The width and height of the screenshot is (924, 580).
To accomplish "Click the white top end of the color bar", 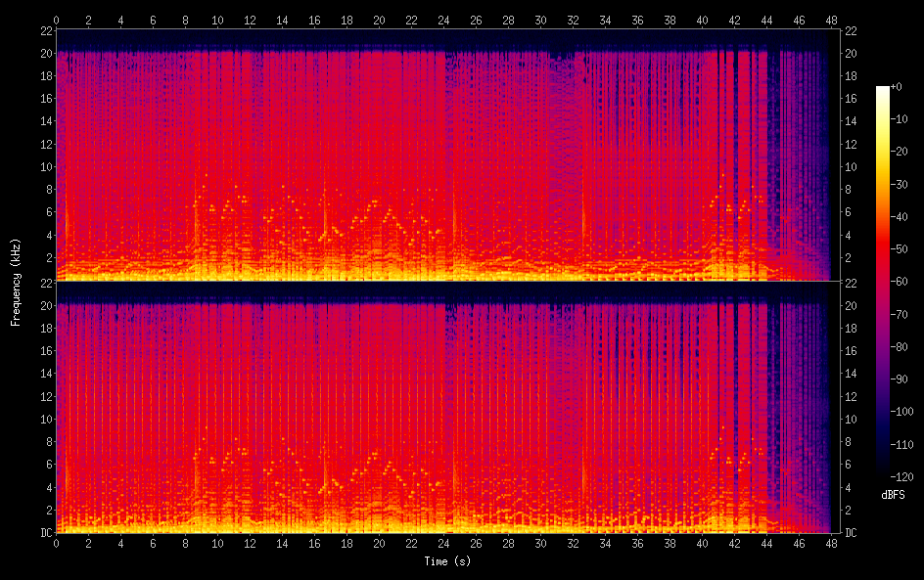I will pos(883,90).
